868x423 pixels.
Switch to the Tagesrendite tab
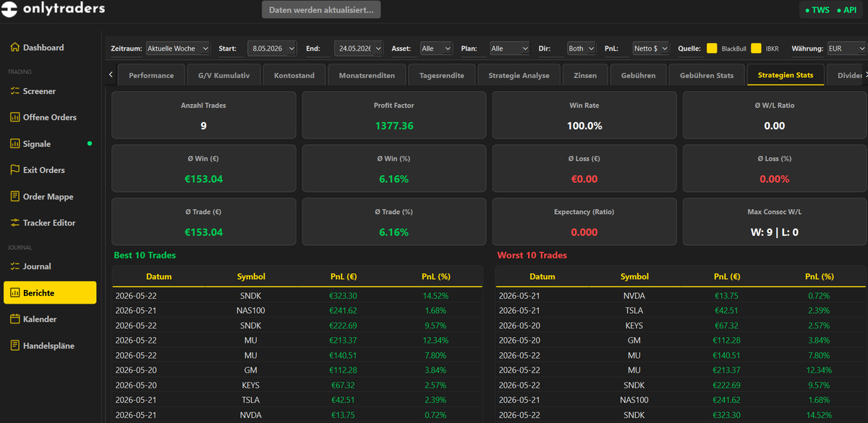pos(441,75)
